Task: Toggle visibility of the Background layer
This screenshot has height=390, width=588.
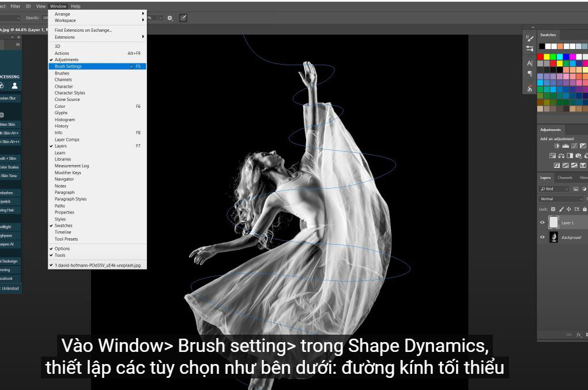Action: (x=542, y=237)
